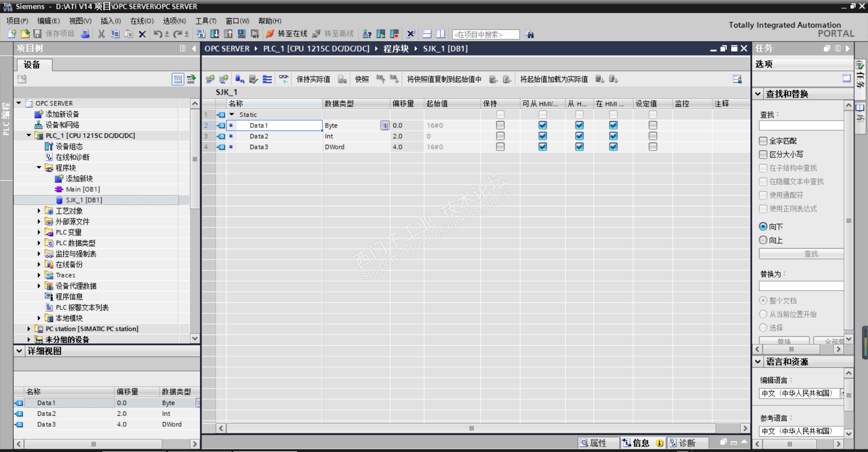Open the 项目(P) menu
The height and width of the screenshot is (452, 868).
click(x=17, y=21)
